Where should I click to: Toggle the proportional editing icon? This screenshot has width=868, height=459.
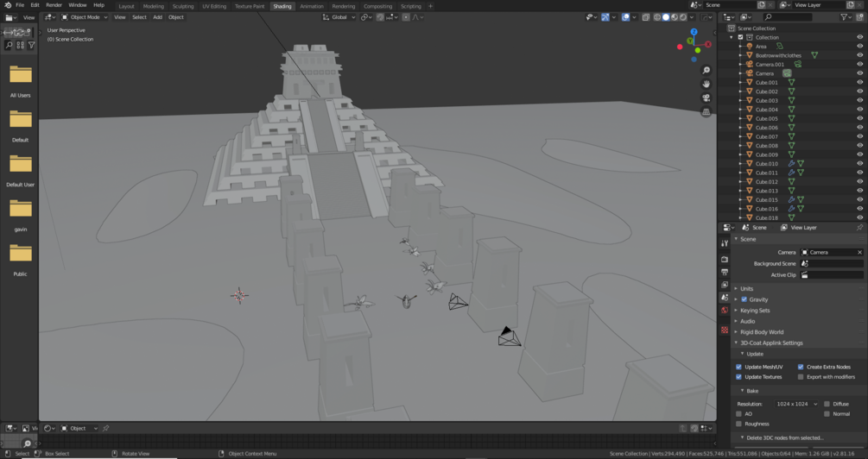pos(406,17)
